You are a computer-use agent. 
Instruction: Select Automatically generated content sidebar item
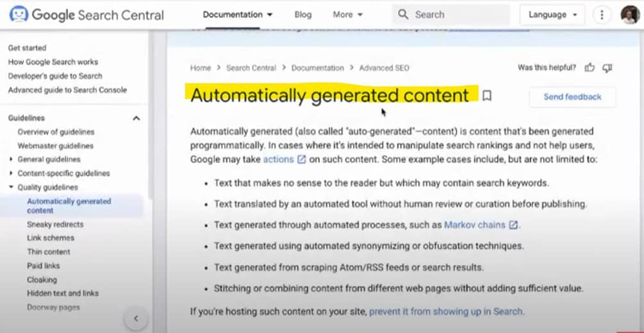click(x=69, y=205)
